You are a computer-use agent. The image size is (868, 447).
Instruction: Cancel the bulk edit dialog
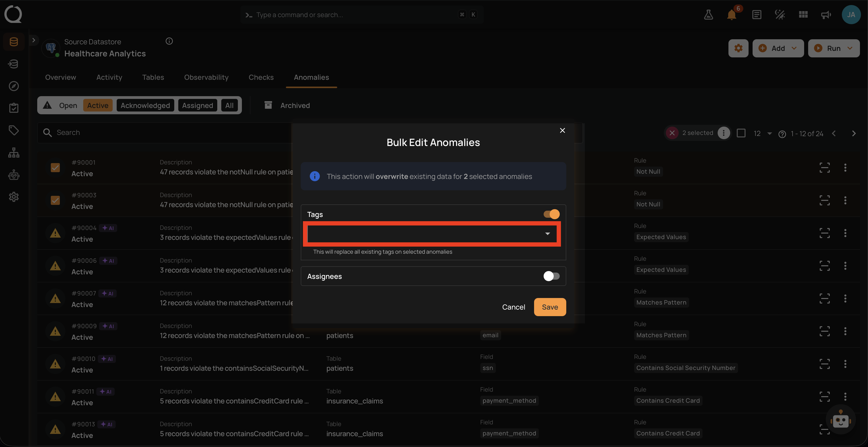point(513,307)
